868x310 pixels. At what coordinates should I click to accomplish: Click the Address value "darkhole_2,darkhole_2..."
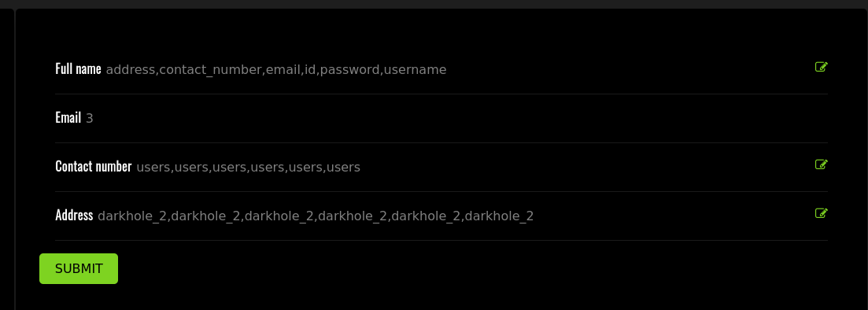coord(316,216)
